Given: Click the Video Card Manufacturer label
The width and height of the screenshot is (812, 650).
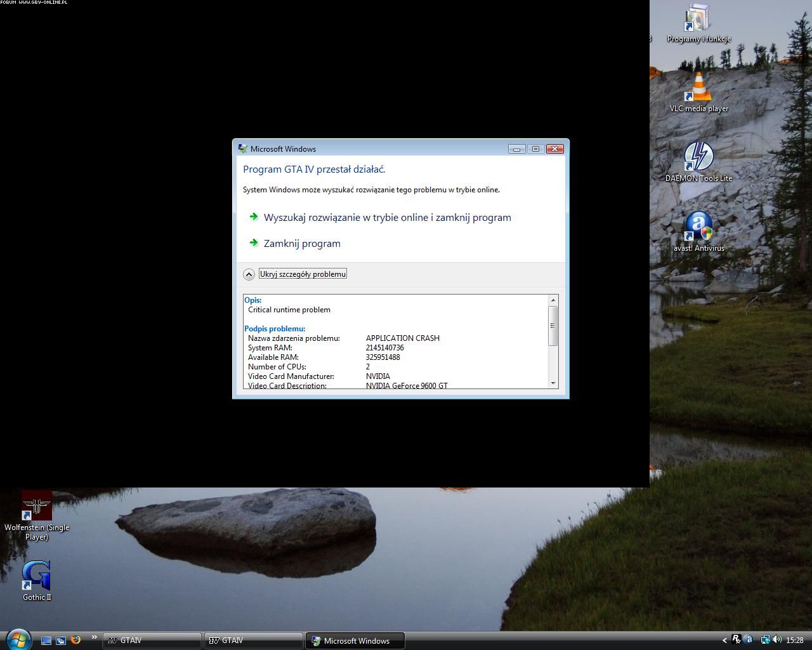Looking at the screenshot, I should click(291, 376).
